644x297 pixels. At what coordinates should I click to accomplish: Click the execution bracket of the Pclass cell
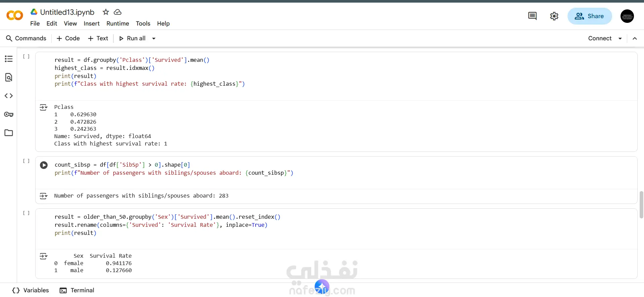26,56
